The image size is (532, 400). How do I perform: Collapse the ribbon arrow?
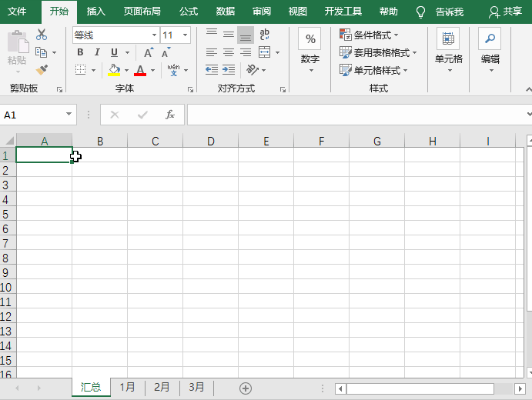click(x=528, y=89)
